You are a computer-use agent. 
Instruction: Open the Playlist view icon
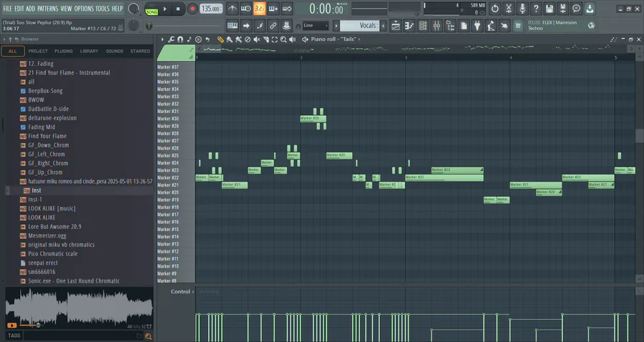pyautogui.click(x=396, y=26)
